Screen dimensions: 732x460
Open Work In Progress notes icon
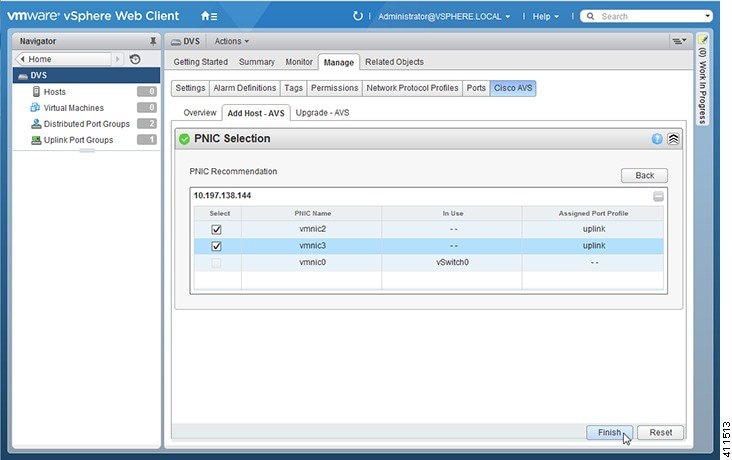tap(703, 40)
